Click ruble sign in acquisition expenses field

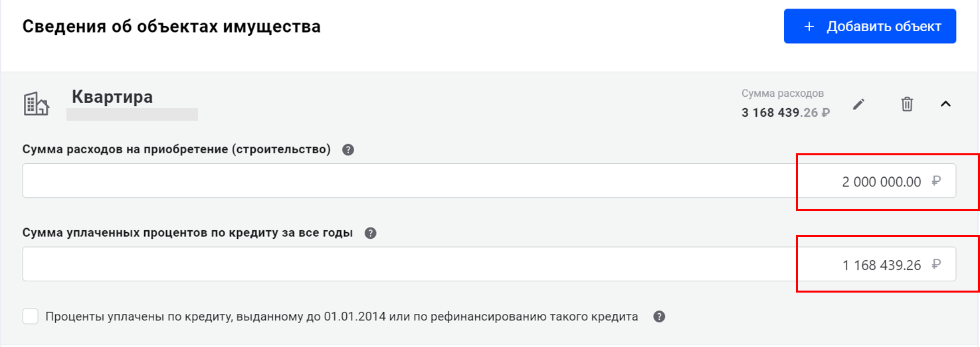coord(936,181)
